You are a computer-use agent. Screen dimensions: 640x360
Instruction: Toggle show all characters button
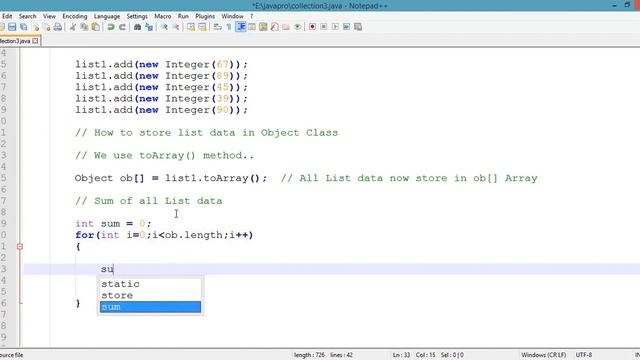tap(229, 27)
